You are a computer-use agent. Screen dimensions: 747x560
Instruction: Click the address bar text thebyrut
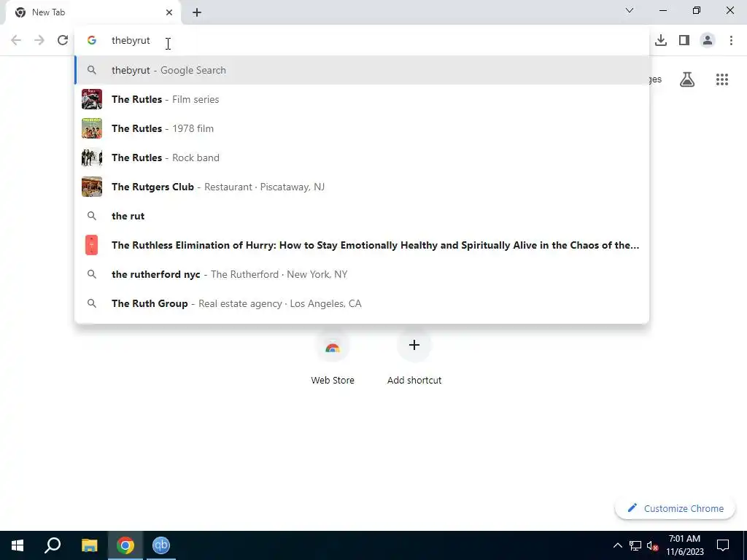point(131,41)
